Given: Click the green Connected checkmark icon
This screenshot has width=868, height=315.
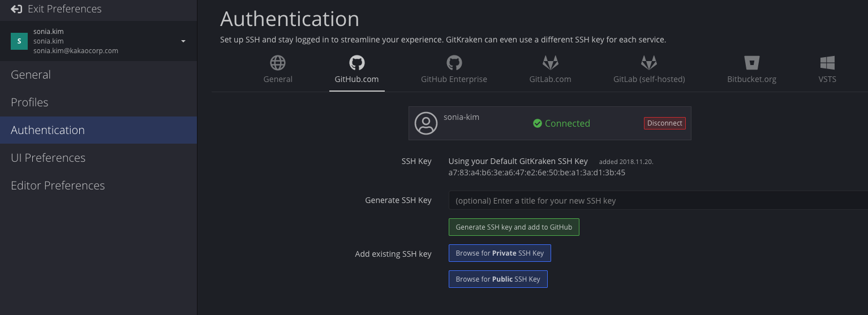Looking at the screenshot, I should (x=538, y=123).
